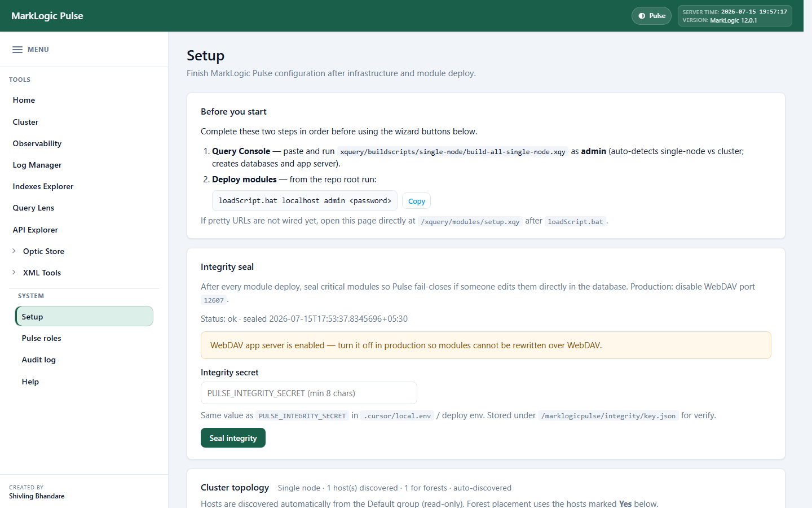Click the build-all-single-node.xqy script path
The height and width of the screenshot is (508, 812).
[x=452, y=152]
